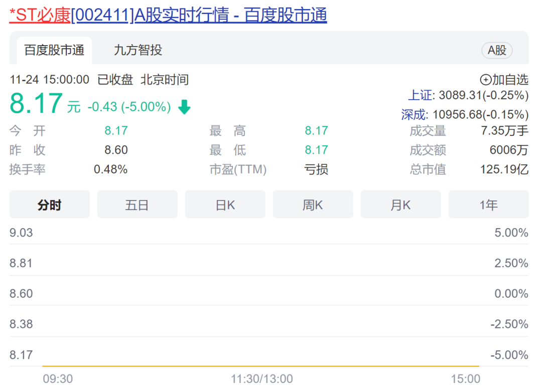Open the 深成 index link

point(414,114)
